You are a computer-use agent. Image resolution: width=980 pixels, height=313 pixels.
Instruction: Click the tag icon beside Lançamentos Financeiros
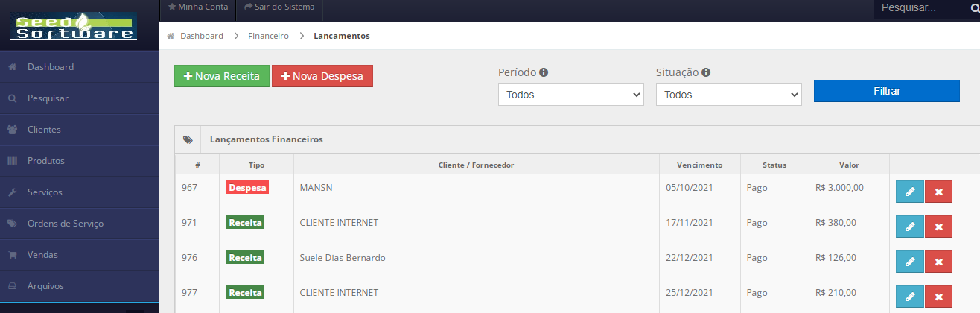point(188,139)
